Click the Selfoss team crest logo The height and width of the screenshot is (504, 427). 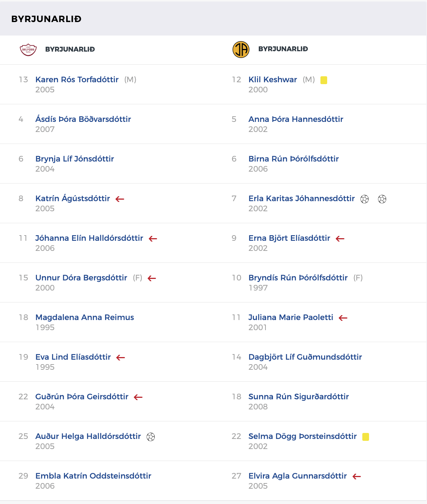coord(28,49)
